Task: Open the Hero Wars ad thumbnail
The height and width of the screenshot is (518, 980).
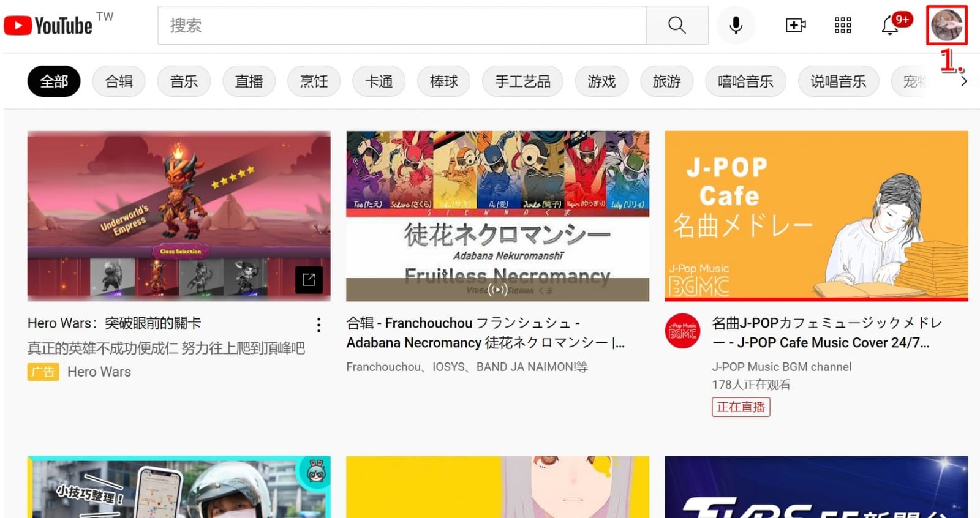Action: 179,216
